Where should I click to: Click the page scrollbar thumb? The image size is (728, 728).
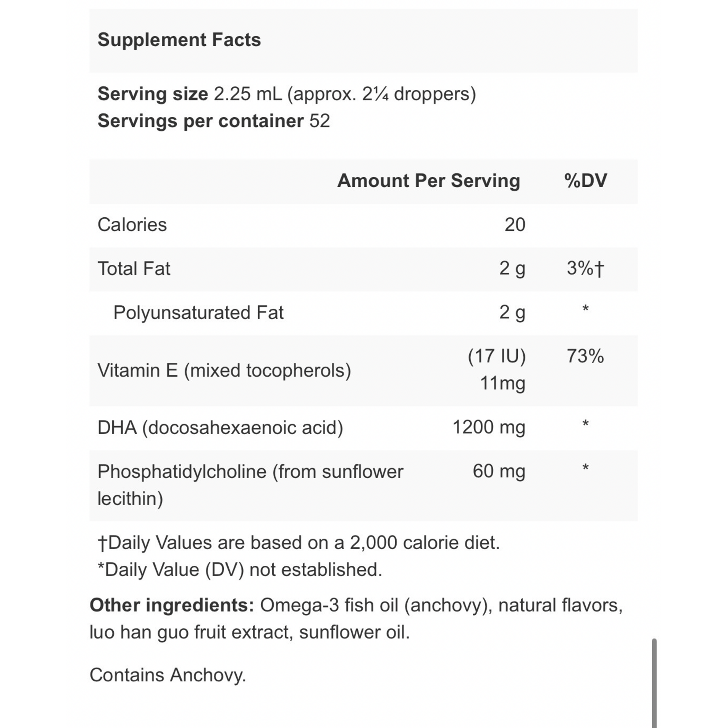[654, 682]
